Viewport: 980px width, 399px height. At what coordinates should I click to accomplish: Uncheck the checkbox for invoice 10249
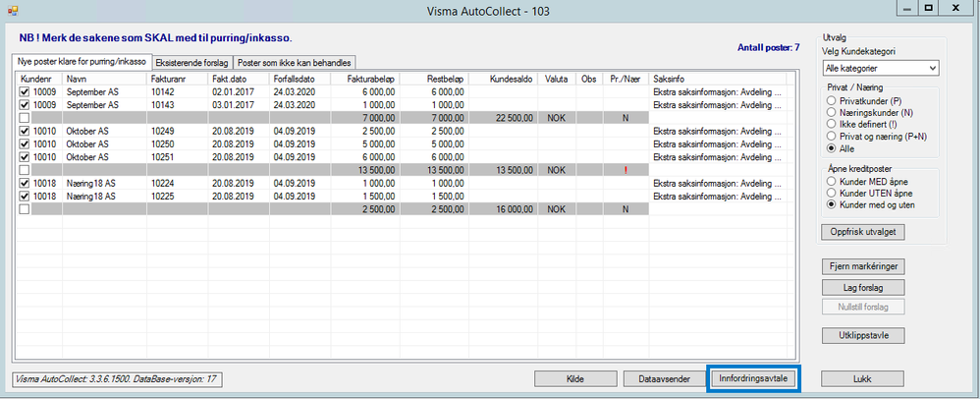click(25, 132)
